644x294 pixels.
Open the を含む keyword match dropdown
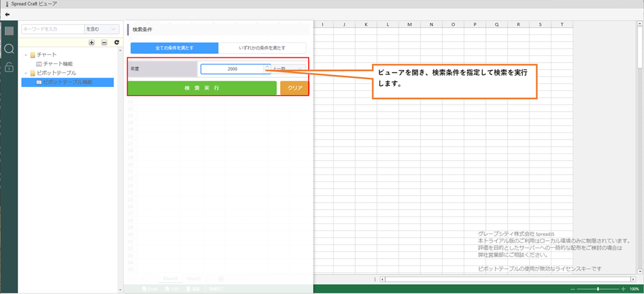coord(101,29)
